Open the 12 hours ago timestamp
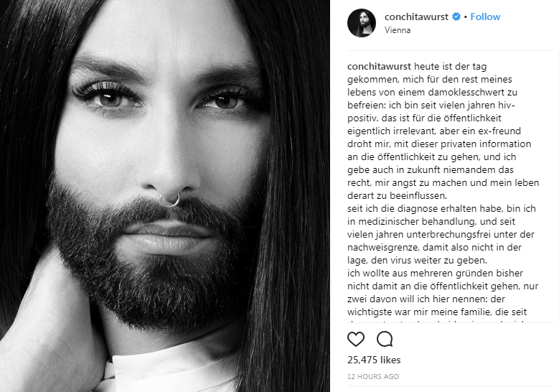This screenshot has height=392, width=559. pyautogui.click(x=373, y=376)
